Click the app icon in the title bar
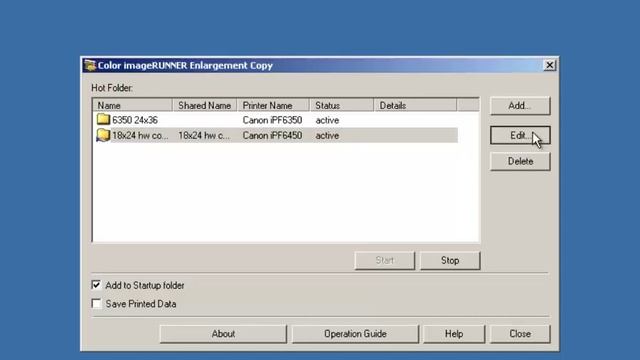Image resolution: width=640 pixels, height=360 pixels. click(x=89, y=65)
